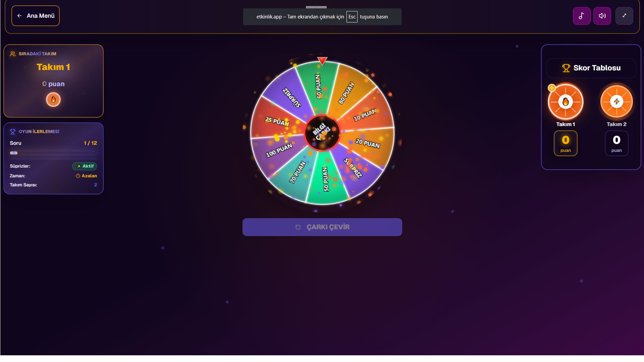Viewport: 644px width, 362px height.
Task: Click the Aktif surprises badge
Action: pos(85,166)
